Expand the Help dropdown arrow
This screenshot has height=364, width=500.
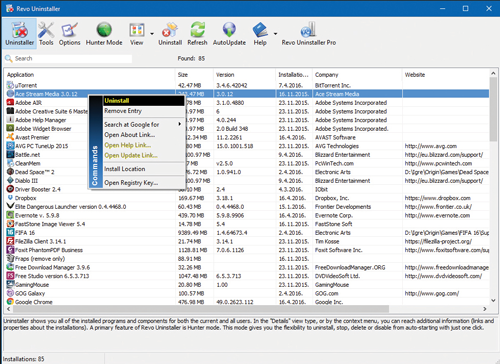[275, 34]
